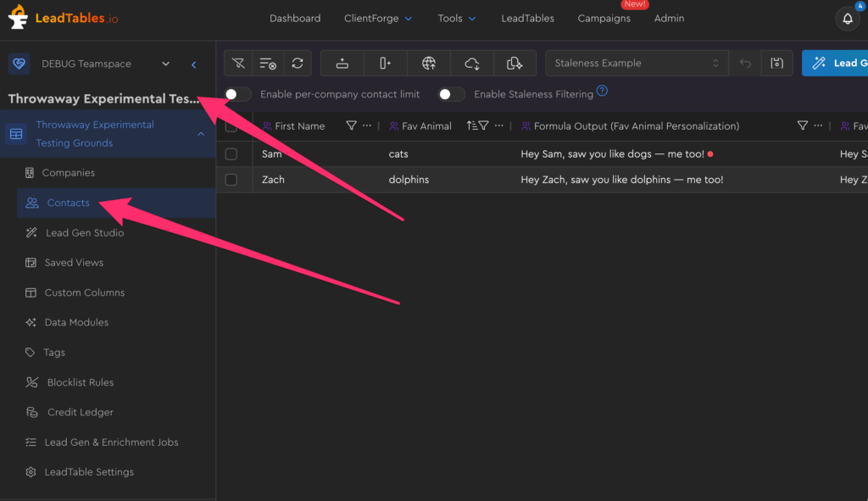The width and height of the screenshot is (868, 501).
Task: Open Lead Gen Studio in sidebar
Action: coord(84,233)
